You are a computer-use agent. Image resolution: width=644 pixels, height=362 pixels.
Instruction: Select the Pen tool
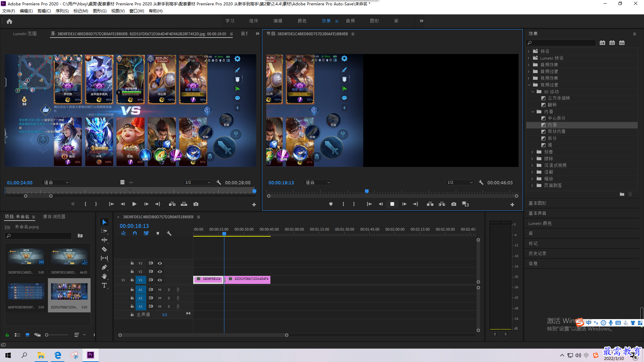point(104,267)
